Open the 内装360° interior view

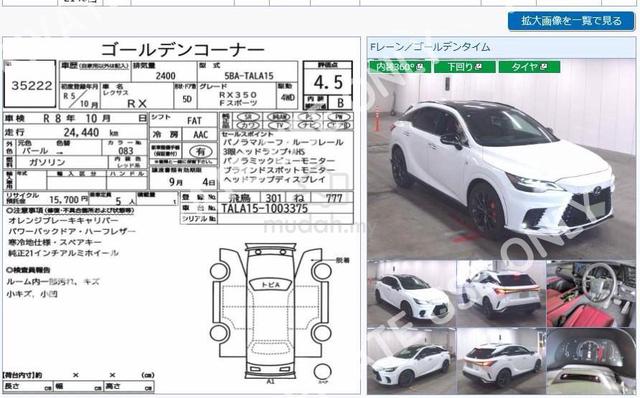click(400, 67)
